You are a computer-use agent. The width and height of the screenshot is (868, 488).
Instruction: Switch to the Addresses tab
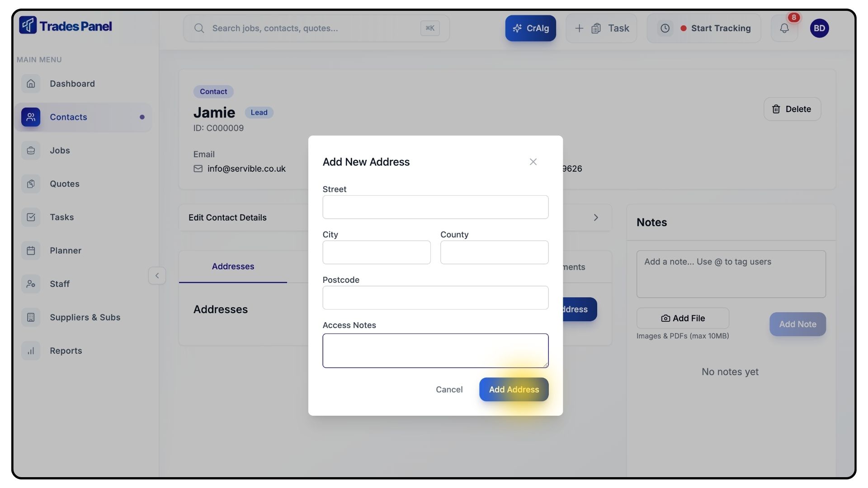click(x=233, y=267)
